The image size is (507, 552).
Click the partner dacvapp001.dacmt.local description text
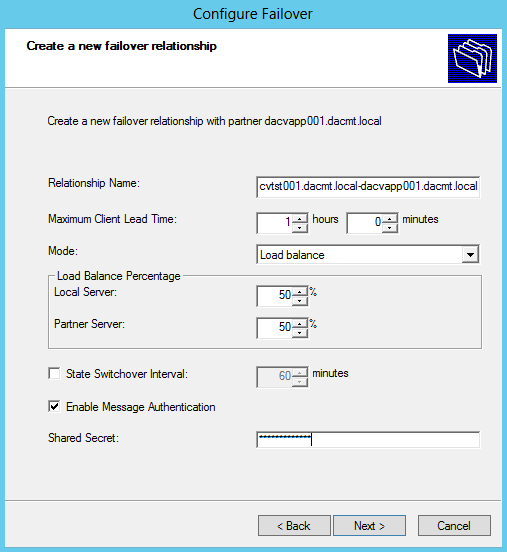tap(214, 121)
